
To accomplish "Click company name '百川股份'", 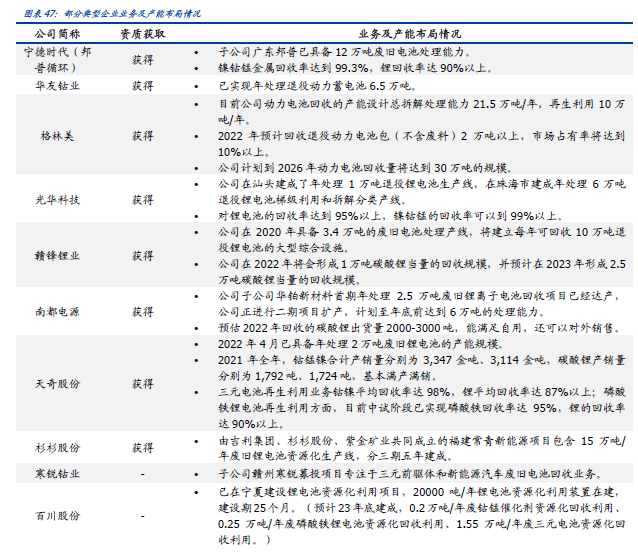I will (x=57, y=516).
